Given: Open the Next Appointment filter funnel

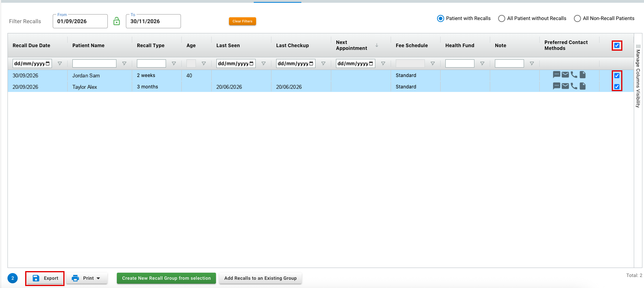Looking at the screenshot, I should tap(383, 63).
